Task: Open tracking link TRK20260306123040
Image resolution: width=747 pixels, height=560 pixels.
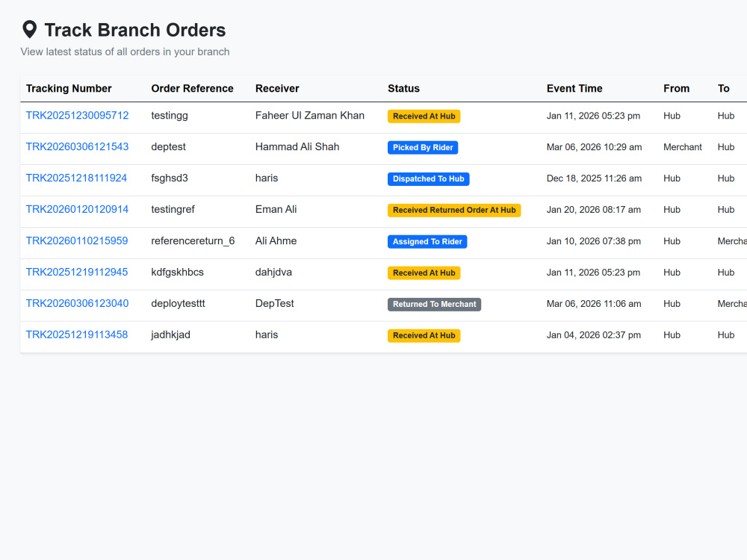Action: (77, 303)
